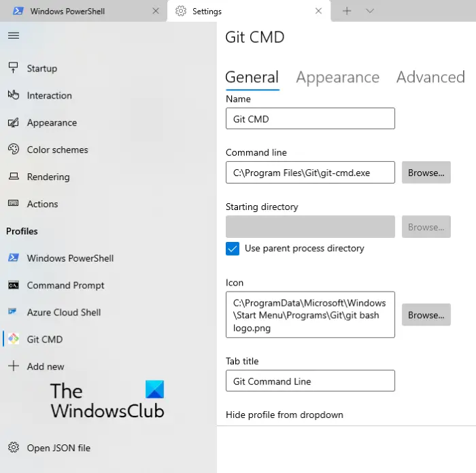This screenshot has height=473, width=476.
Task: Click the Interaction hand icon
Action: click(x=14, y=95)
